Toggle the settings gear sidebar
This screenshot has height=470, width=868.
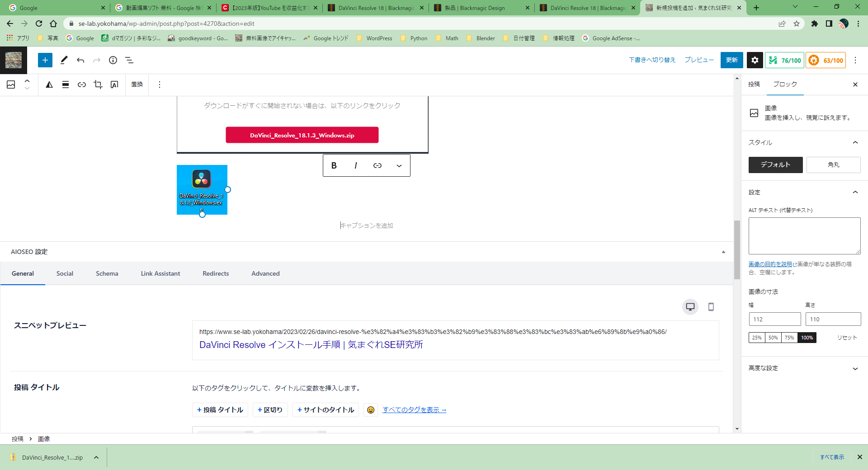pyautogui.click(x=755, y=60)
